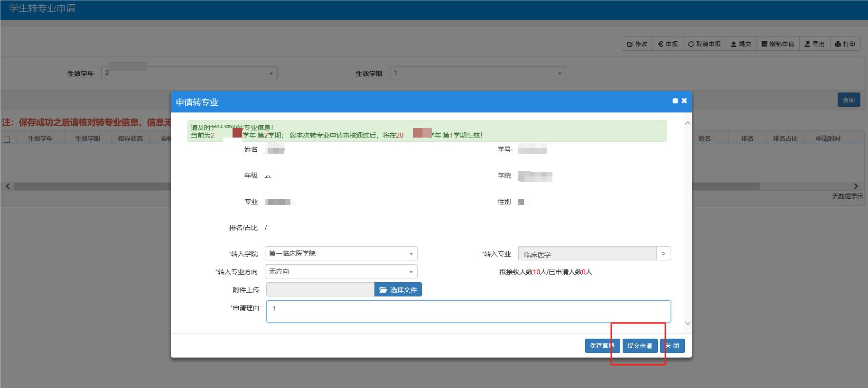Click the 修改 edit toolbar button
Screen dimensions: 868x388
coord(637,44)
